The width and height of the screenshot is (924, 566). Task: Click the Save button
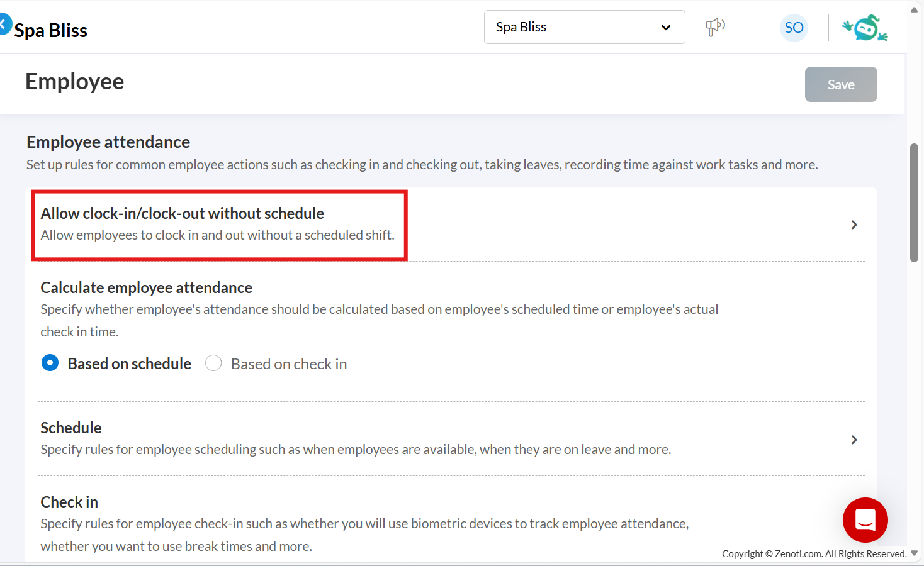840,84
